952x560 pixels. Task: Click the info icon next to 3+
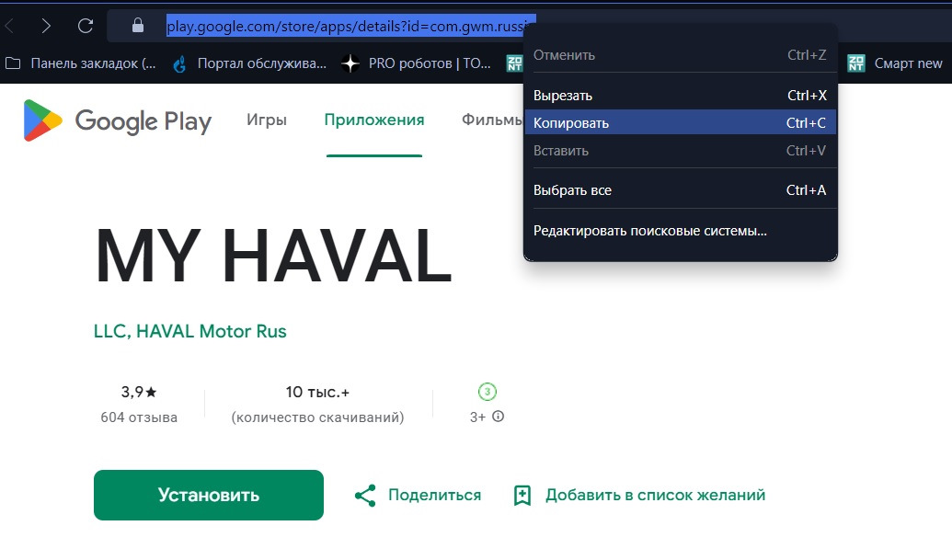(498, 417)
